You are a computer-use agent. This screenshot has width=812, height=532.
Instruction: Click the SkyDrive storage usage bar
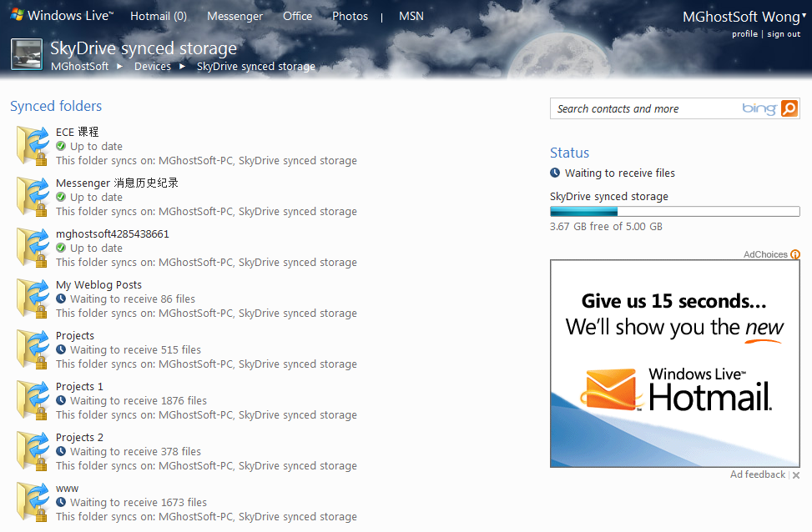tap(674, 212)
